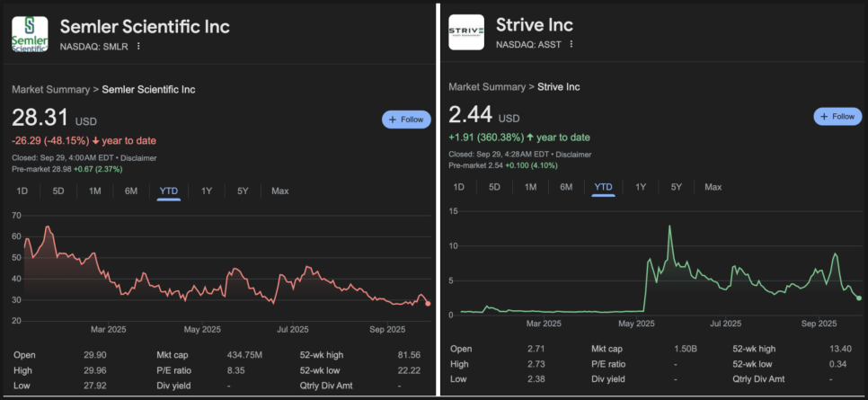This screenshot has height=400, width=868.
Task: Click Strive High value 2.73
Action: point(536,364)
